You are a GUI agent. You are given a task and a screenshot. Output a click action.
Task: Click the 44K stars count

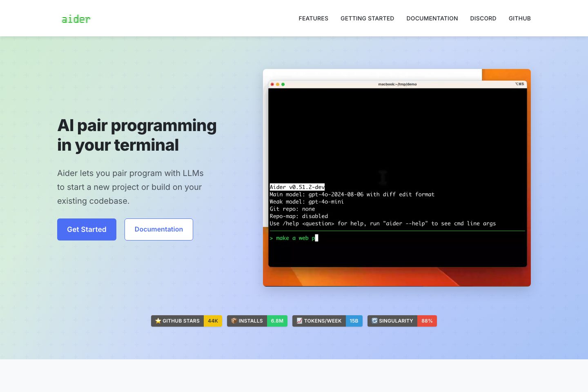(x=213, y=321)
